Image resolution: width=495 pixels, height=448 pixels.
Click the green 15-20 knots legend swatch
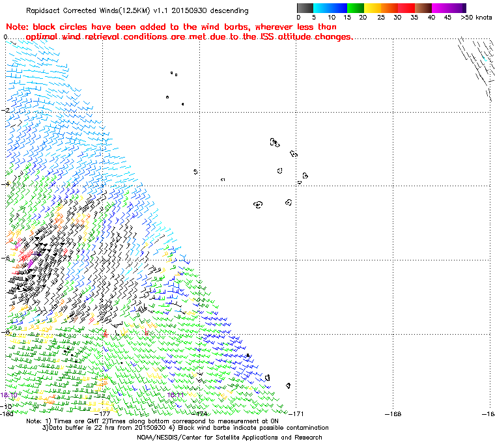tap(356, 8)
